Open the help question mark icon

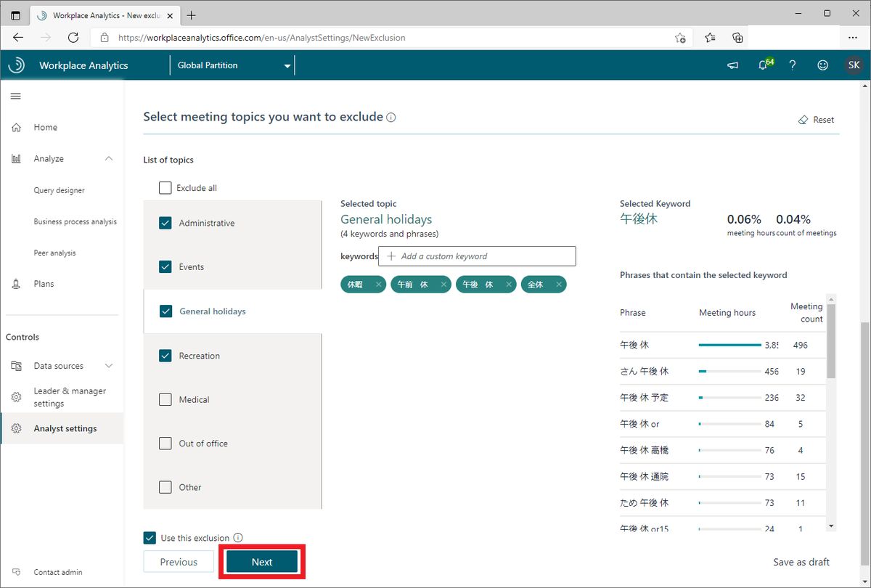[x=793, y=65]
